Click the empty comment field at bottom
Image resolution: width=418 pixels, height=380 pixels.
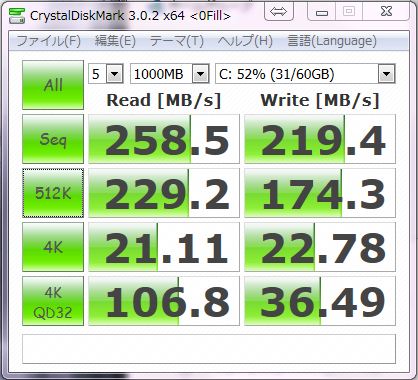point(209,349)
